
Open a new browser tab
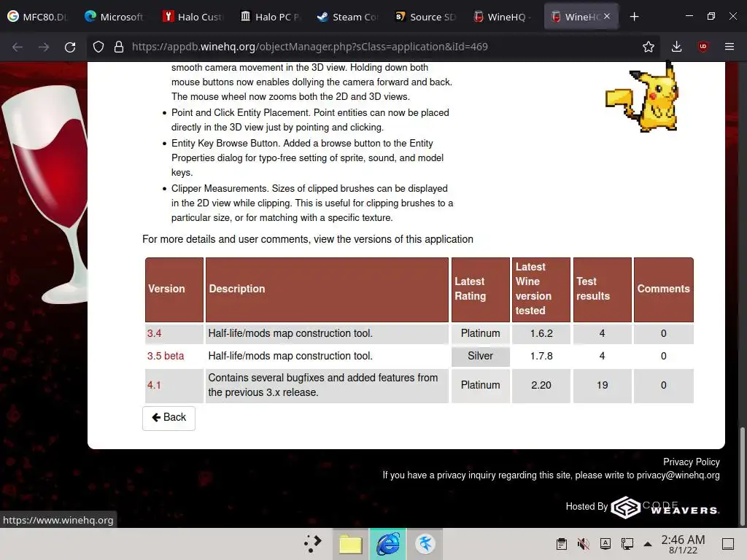(634, 17)
